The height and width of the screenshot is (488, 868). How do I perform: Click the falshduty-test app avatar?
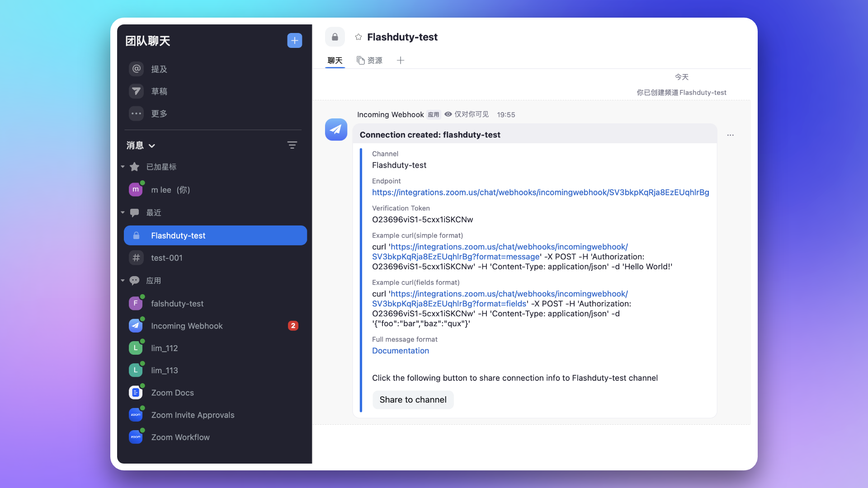136,304
